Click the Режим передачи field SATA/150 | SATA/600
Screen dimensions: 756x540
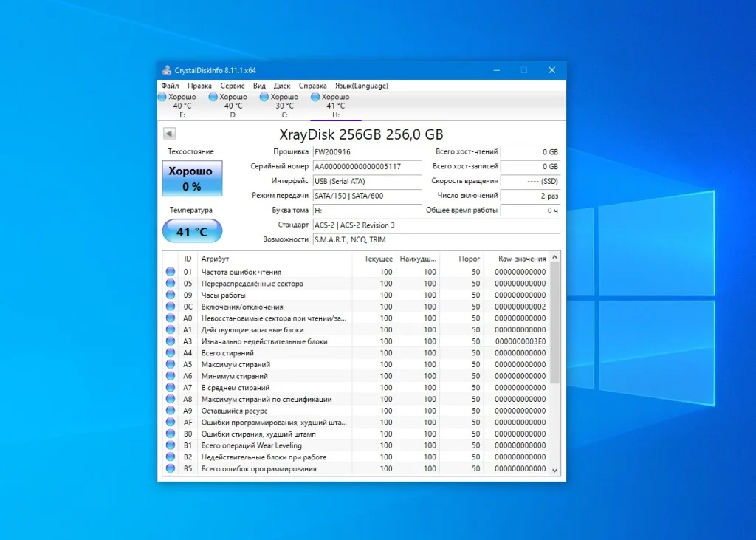[x=367, y=196]
